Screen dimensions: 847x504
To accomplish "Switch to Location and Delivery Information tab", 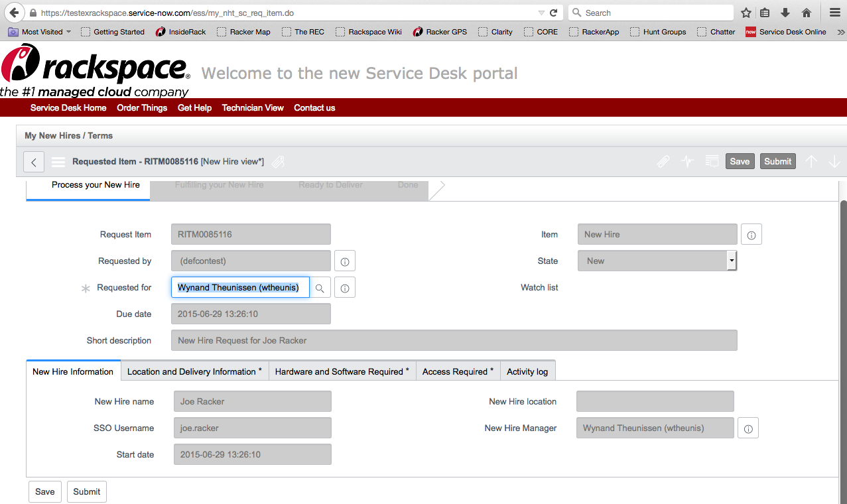I will pyautogui.click(x=194, y=371).
